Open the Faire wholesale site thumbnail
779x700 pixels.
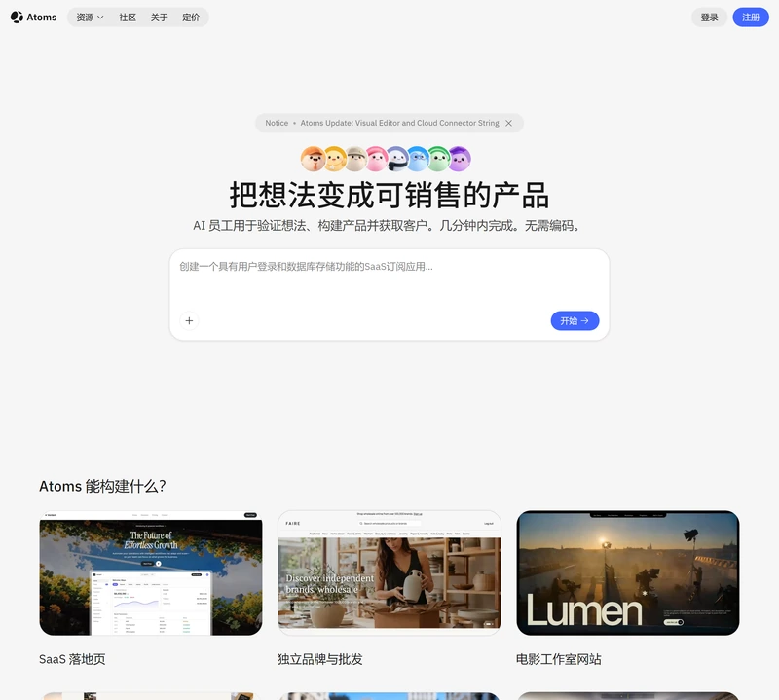pyautogui.click(x=389, y=572)
